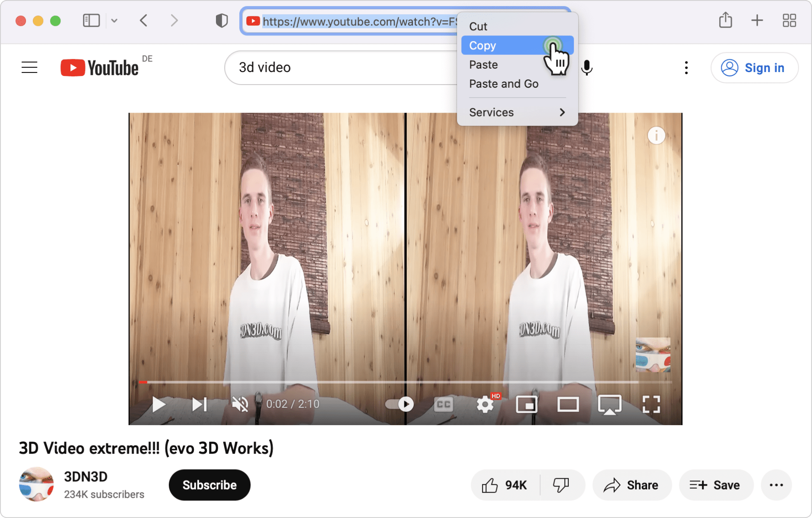Viewport: 812px width, 518px height.
Task: Open YouTube settings via the three-dot menu
Action: (x=686, y=67)
